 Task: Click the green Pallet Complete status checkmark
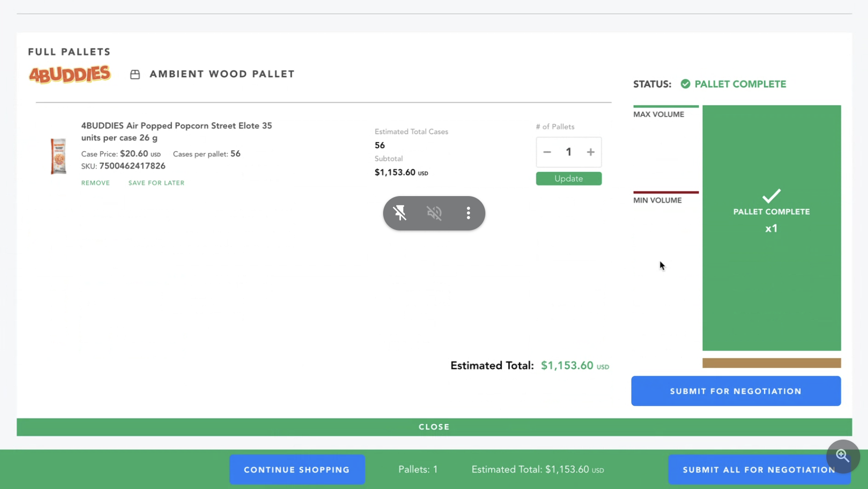coord(685,84)
